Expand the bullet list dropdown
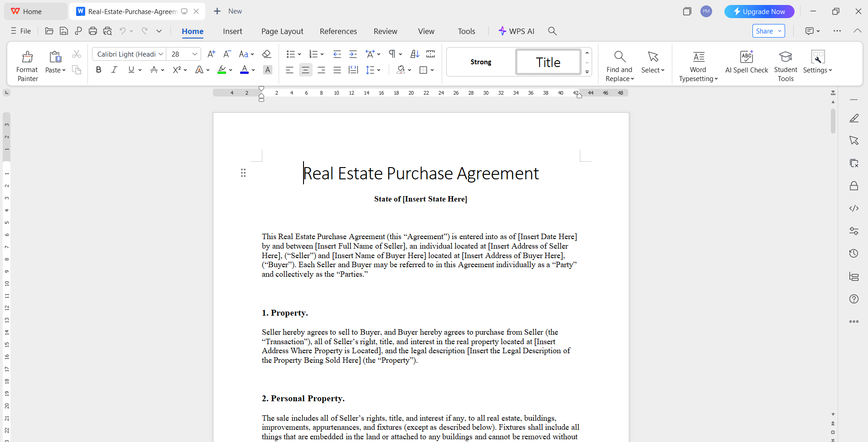868x442 pixels. coord(299,54)
